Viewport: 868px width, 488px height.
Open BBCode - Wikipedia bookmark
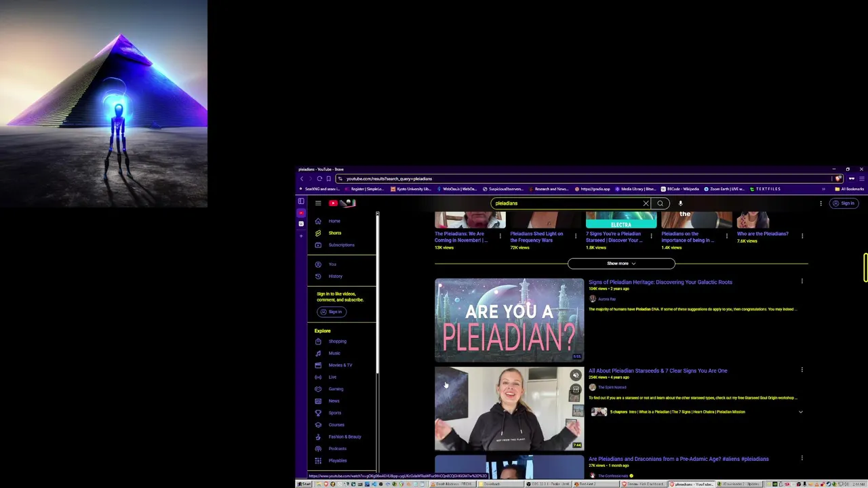[x=679, y=189]
